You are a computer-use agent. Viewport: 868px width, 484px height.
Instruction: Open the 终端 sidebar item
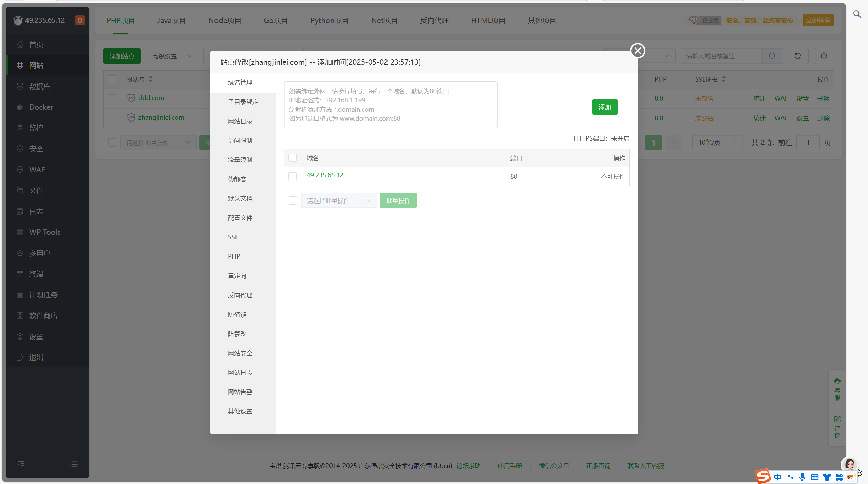[36, 274]
